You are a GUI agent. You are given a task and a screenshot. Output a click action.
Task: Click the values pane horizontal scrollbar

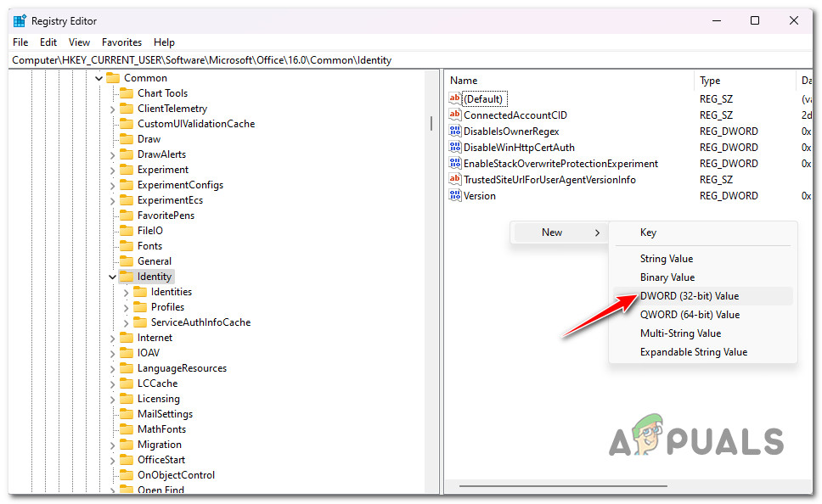pyautogui.click(x=563, y=486)
